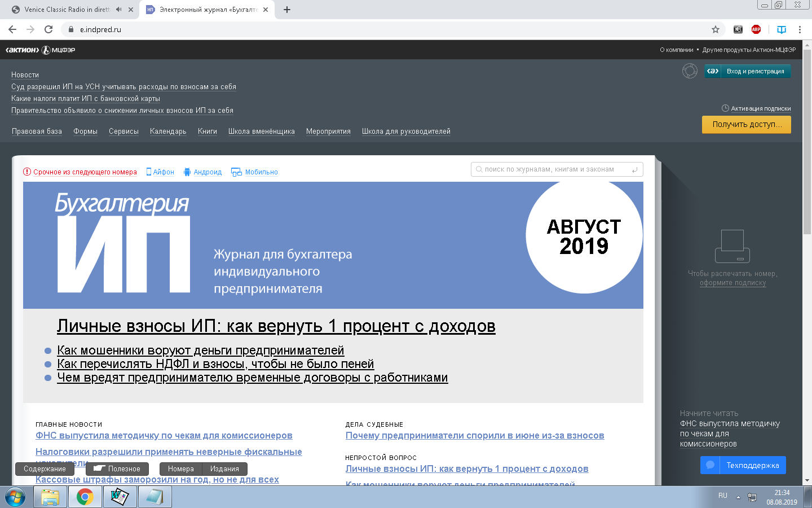Click Получить доступ yellow button
Viewport: 812px width, 508px height.
(x=747, y=125)
